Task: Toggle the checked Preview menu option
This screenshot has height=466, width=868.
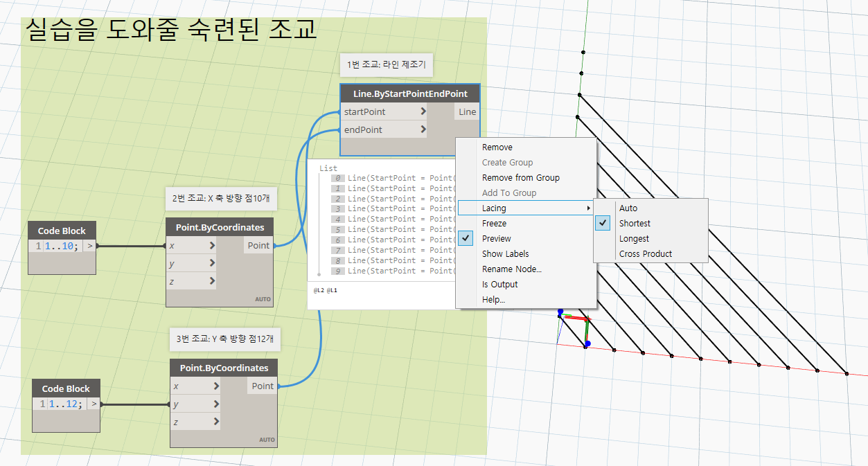Action: (526, 239)
